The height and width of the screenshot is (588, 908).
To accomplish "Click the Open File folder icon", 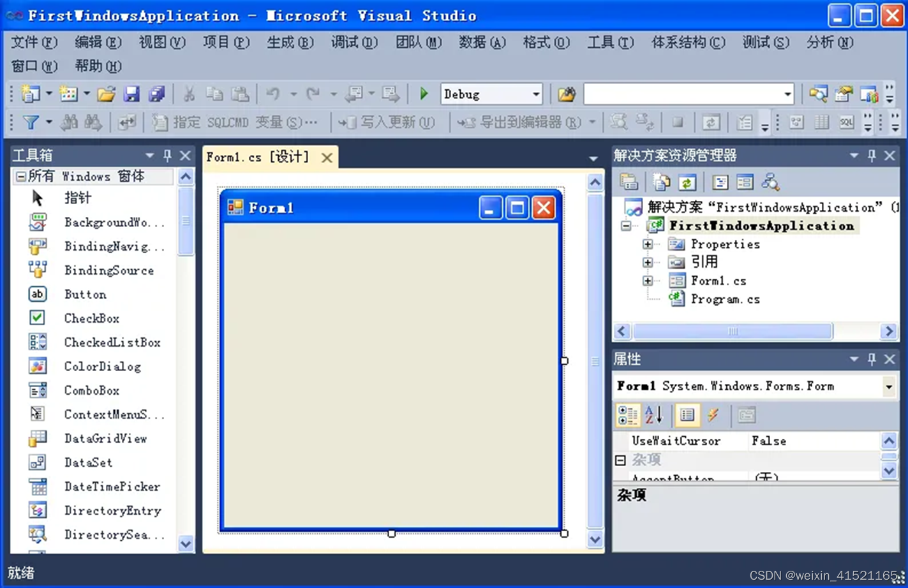I will 106,94.
